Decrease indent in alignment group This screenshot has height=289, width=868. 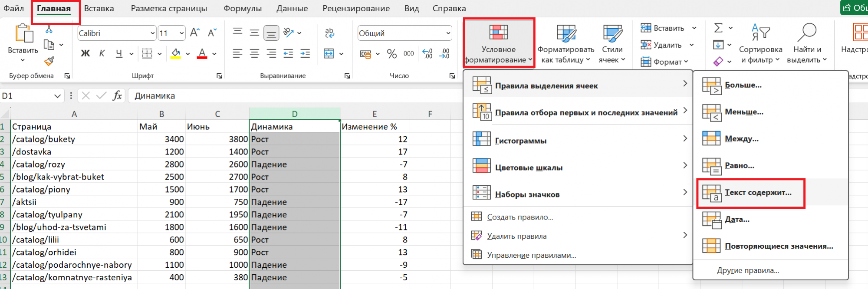(x=288, y=54)
